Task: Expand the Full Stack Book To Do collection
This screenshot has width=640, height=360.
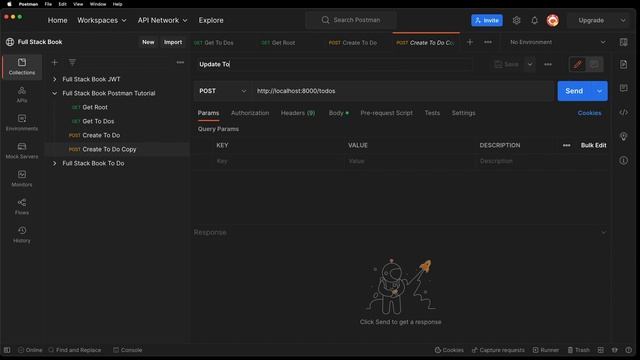Action: point(55,163)
